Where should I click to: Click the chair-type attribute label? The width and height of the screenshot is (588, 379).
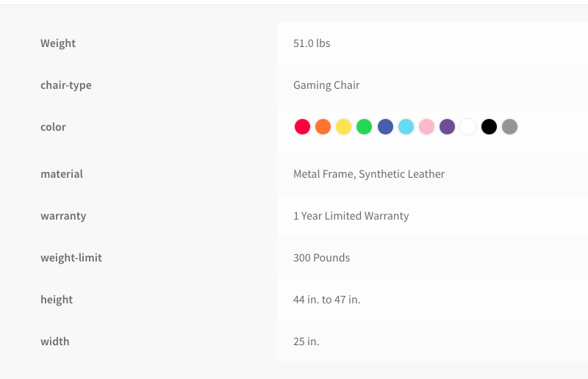coord(66,85)
